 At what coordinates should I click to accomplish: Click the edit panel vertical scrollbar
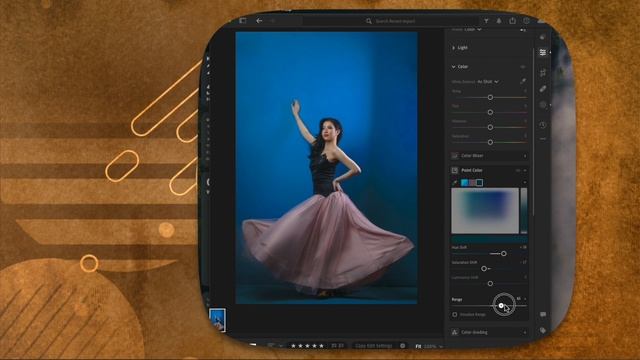click(x=534, y=131)
